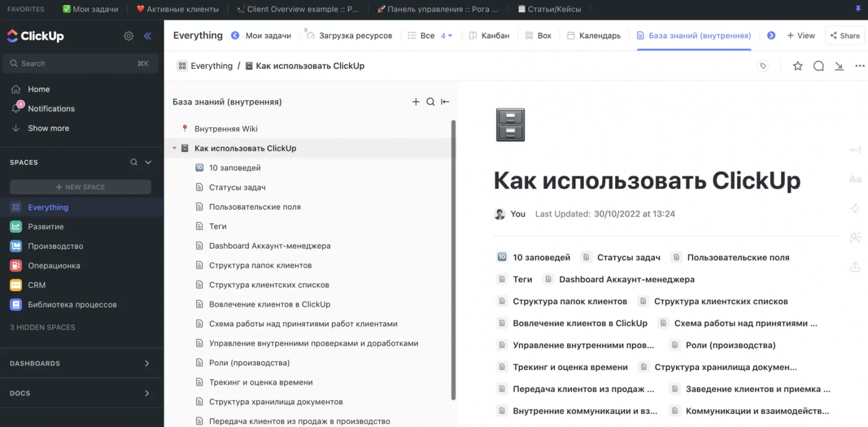Click the Share button
The image size is (868, 427).
pos(845,36)
